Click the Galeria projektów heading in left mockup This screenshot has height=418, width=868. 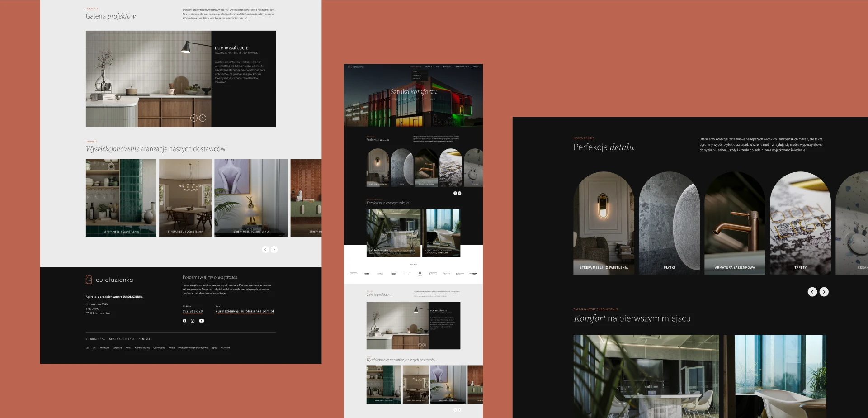[x=111, y=16]
